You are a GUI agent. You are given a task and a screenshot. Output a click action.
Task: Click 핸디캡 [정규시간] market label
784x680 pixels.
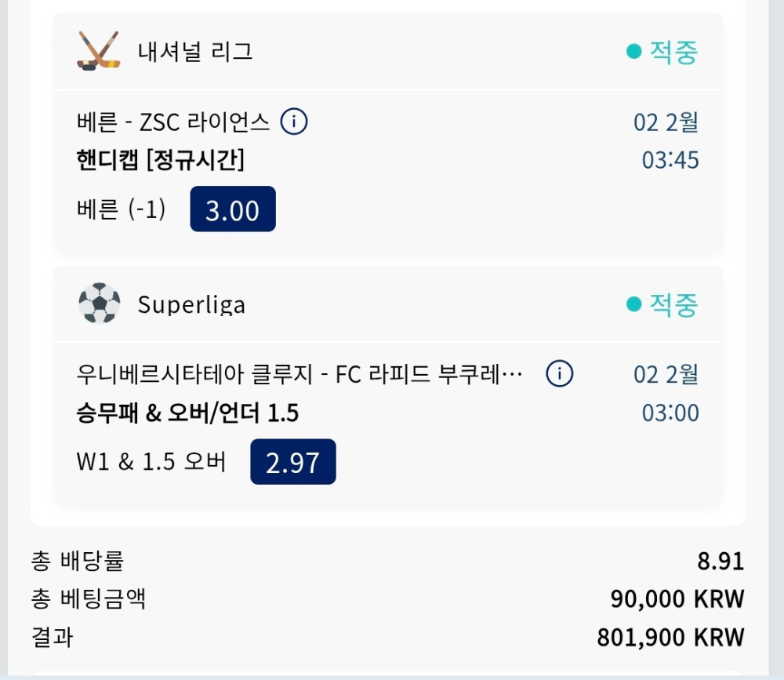[161, 161]
